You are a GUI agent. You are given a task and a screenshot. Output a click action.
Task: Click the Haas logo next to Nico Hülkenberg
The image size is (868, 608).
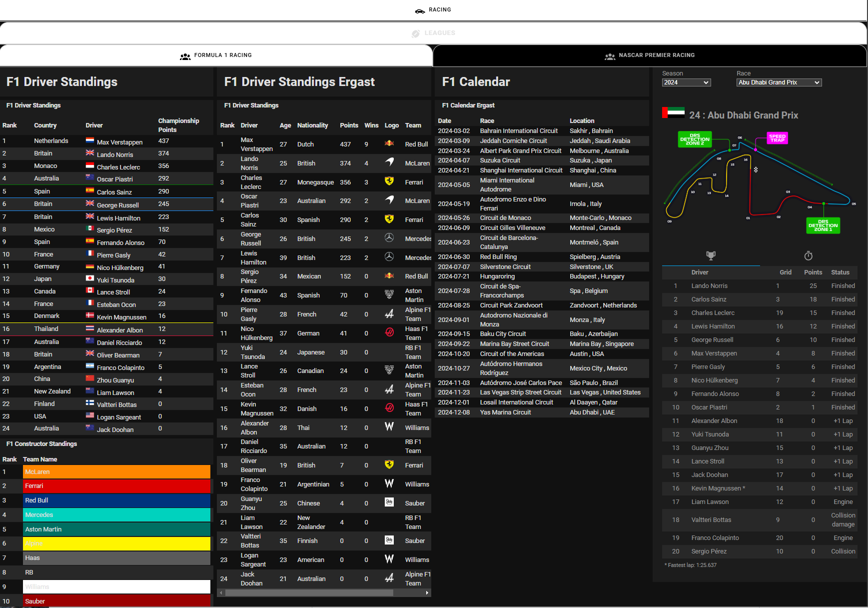pyautogui.click(x=389, y=333)
